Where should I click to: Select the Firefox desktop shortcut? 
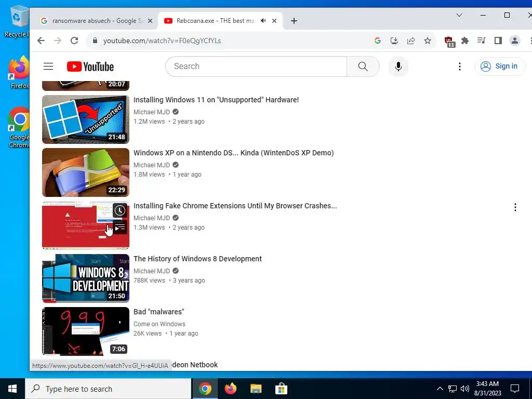tap(19, 73)
